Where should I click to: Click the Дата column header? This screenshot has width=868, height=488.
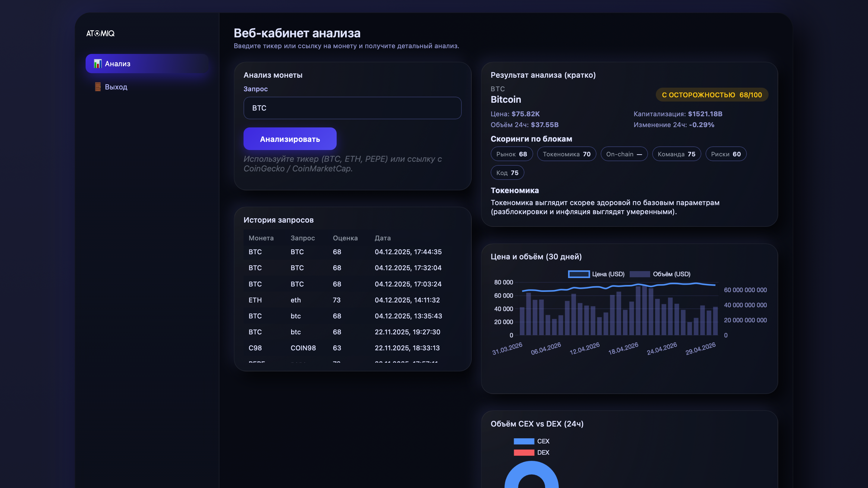click(x=382, y=238)
